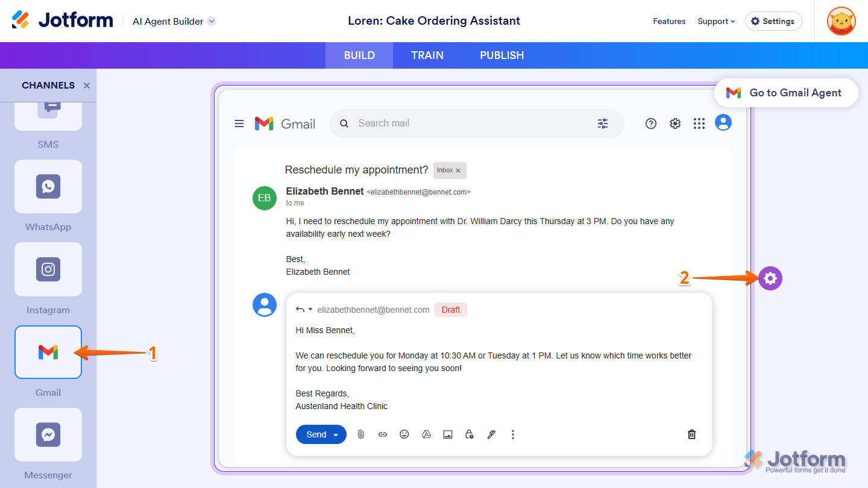Image resolution: width=868 pixels, height=488 pixels.
Task: Insert a signature with the pen icon
Action: click(x=491, y=434)
